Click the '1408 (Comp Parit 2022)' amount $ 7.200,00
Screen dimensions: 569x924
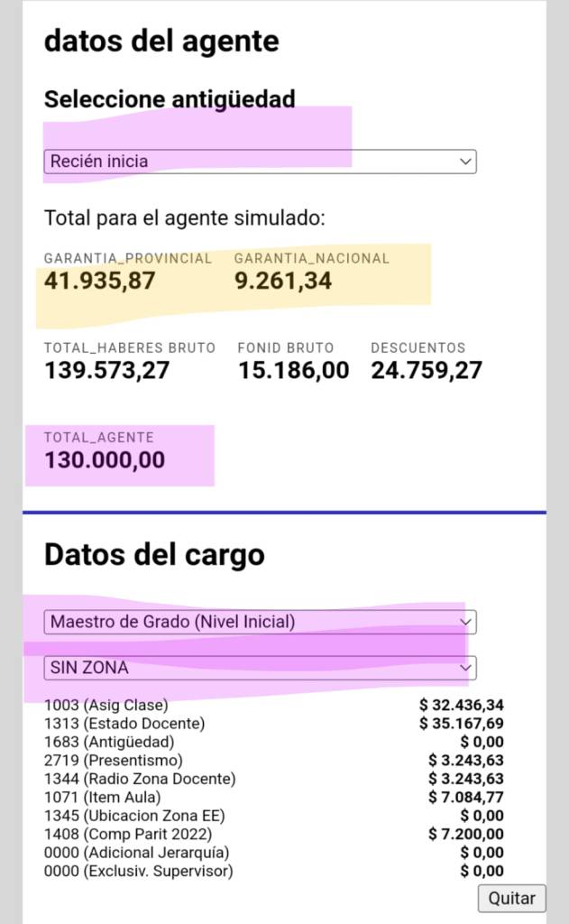coord(465,834)
